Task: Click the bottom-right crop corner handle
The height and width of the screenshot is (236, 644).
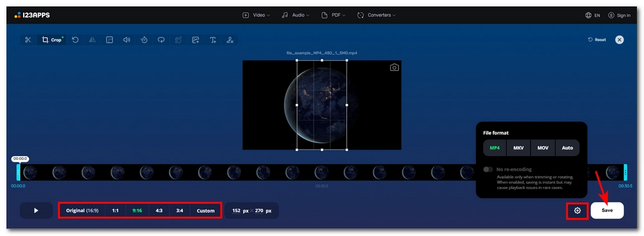Action: tap(347, 150)
